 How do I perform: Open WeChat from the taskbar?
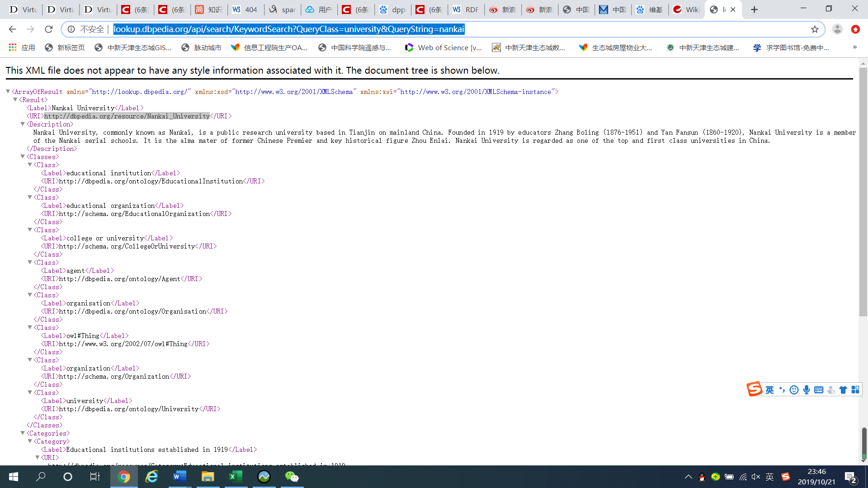pyautogui.click(x=292, y=477)
